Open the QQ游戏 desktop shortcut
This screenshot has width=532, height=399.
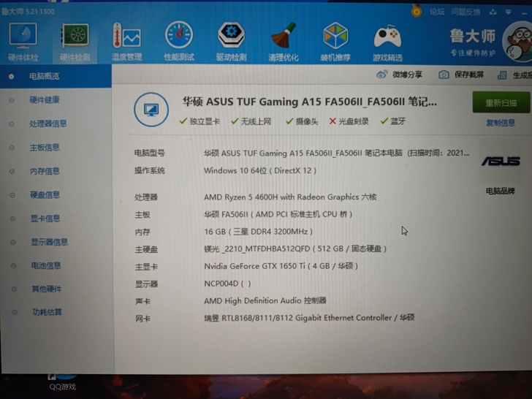pyautogui.click(x=62, y=383)
